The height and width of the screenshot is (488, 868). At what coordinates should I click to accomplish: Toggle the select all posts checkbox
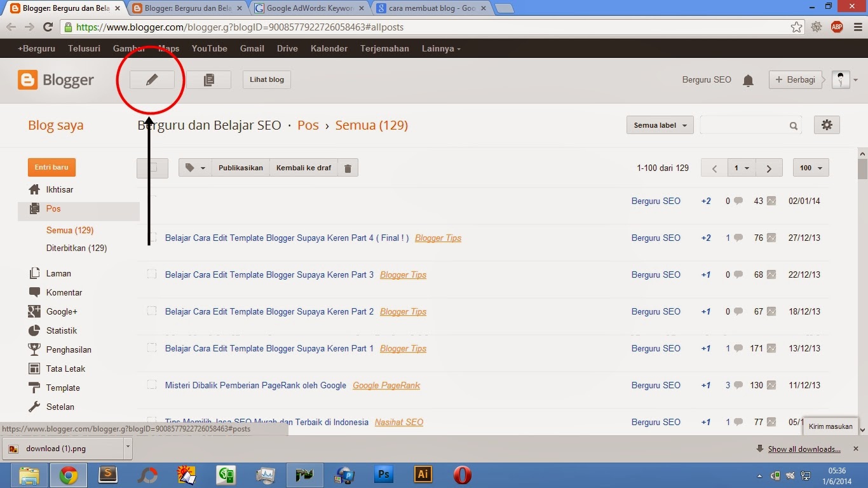tap(152, 168)
